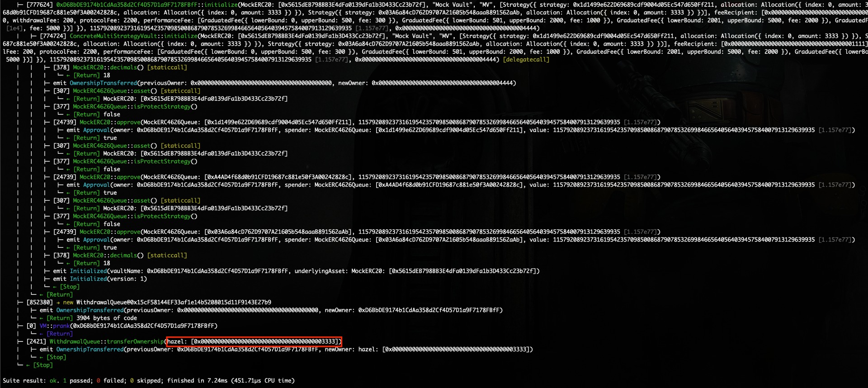868x388 pixels.
Task: Click the VM::prank call
Action: [x=54, y=326]
